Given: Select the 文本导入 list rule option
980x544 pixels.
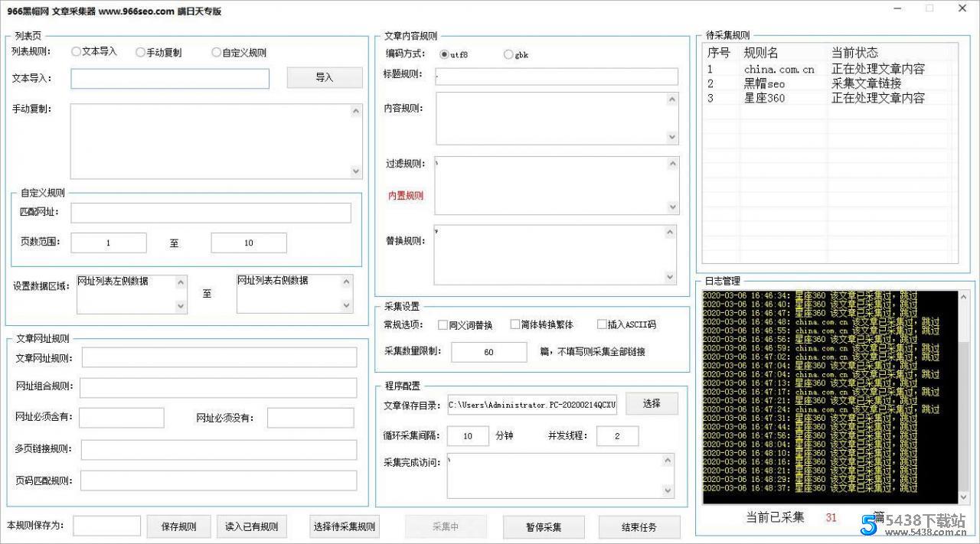Looking at the screenshot, I should click(76, 52).
